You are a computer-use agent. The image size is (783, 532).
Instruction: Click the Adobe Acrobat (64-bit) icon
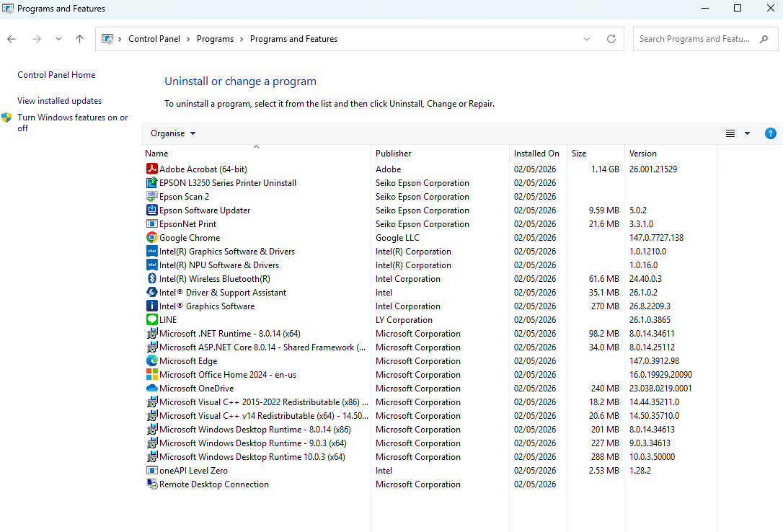click(x=152, y=169)
